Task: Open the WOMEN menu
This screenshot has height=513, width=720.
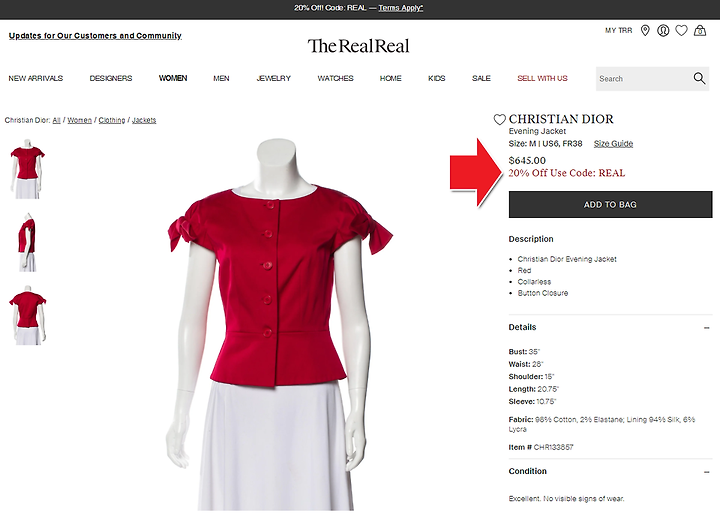Action: pyautogui.click(x=173, y=78)
